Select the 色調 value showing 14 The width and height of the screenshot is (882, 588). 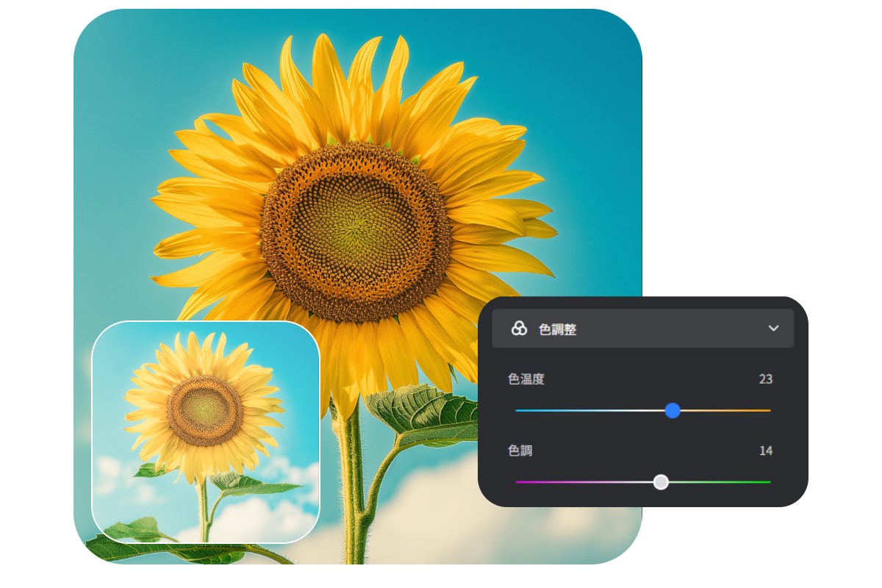point(766,451)
